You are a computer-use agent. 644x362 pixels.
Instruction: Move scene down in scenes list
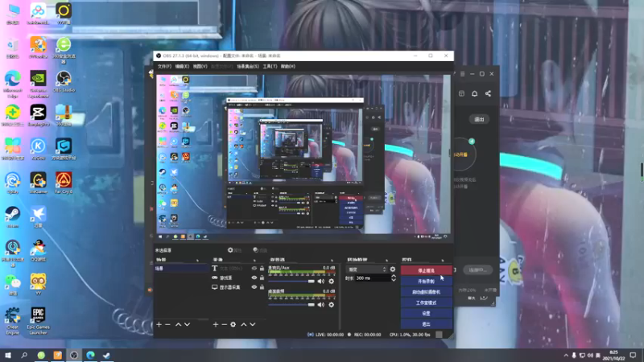[x=188, y=325]
